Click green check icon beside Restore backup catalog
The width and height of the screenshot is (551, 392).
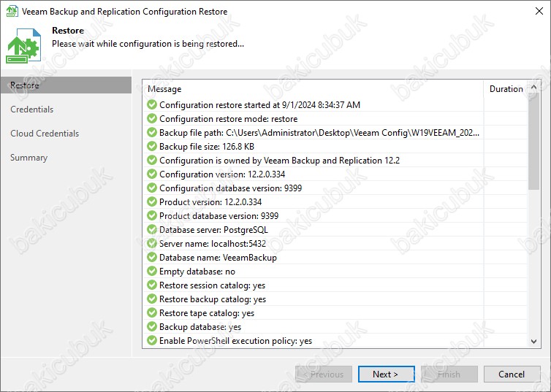coord(152,299)
